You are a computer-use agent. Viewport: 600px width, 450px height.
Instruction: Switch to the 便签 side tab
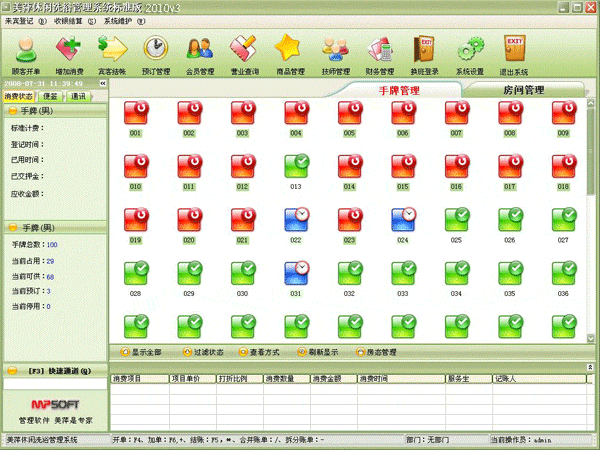pos(51,97)
